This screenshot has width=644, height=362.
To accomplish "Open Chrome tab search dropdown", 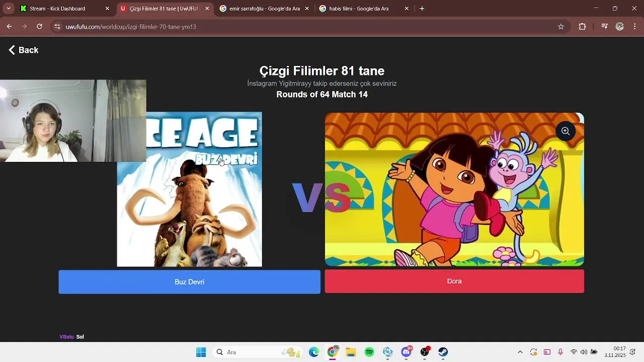I will (x=9, y=9).
